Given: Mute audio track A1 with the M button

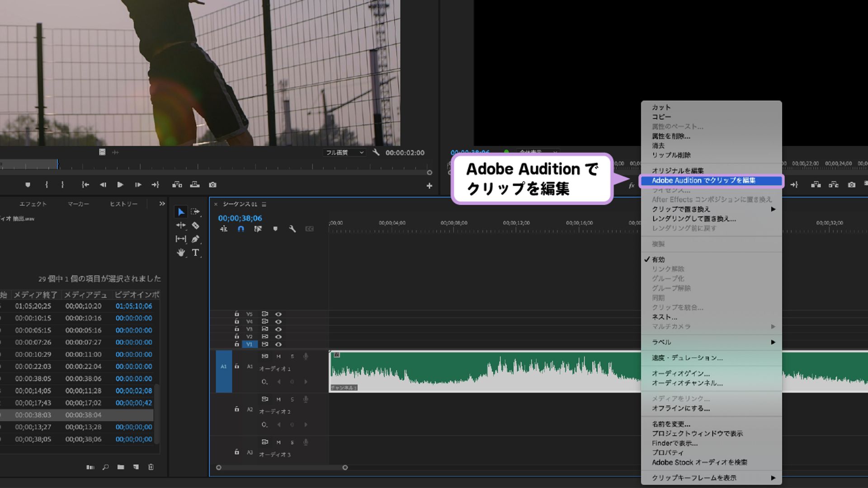Looking at the screenshot, I should 278,356.
